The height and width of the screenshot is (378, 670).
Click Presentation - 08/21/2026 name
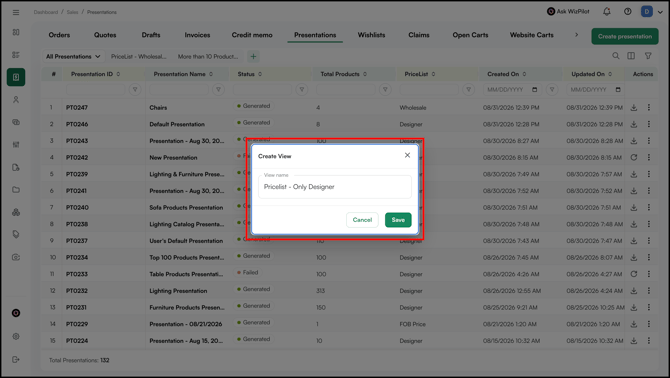point(185,324)
